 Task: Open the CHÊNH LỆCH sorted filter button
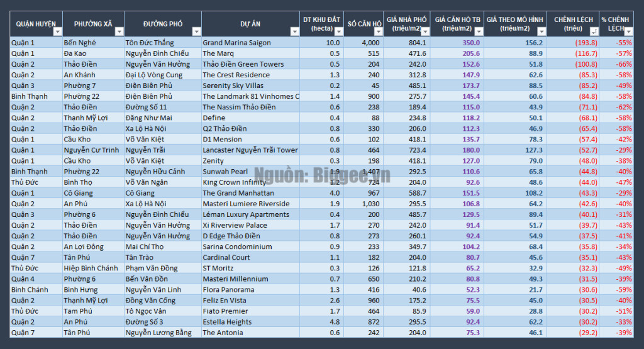(594, 31)
